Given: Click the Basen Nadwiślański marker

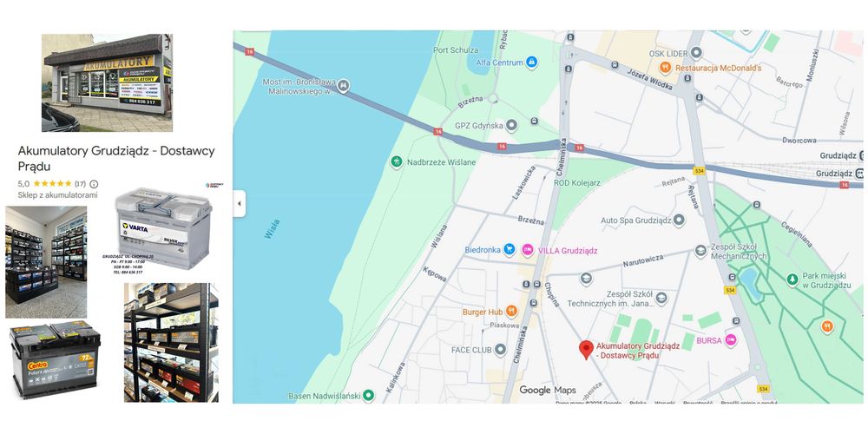Looking at the screenshot, I should pos(368,395).
